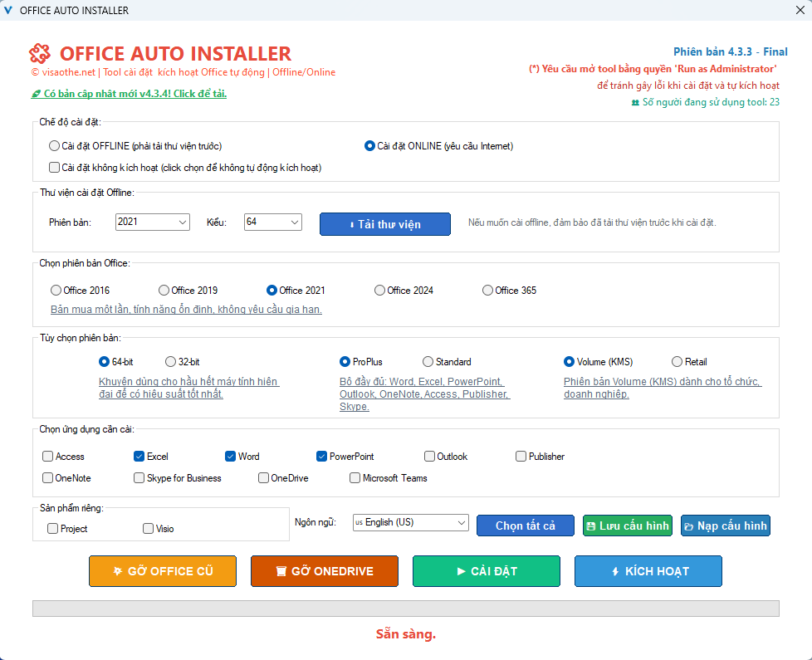Screen dimensions: 812x660
Task: Click the V app icon in title bar
Action: point(7,10)
